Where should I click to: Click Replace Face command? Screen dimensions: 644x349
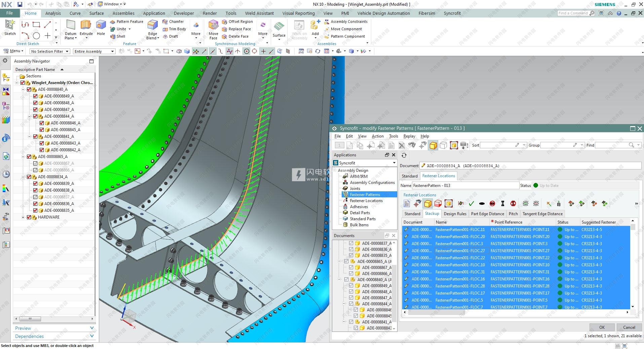[236, 29]
